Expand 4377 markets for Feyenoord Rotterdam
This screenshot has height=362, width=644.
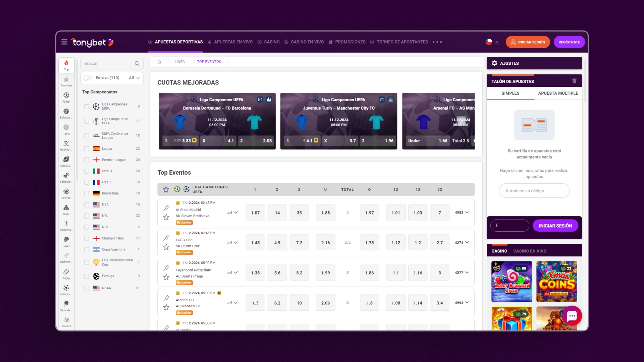[462, 273]
